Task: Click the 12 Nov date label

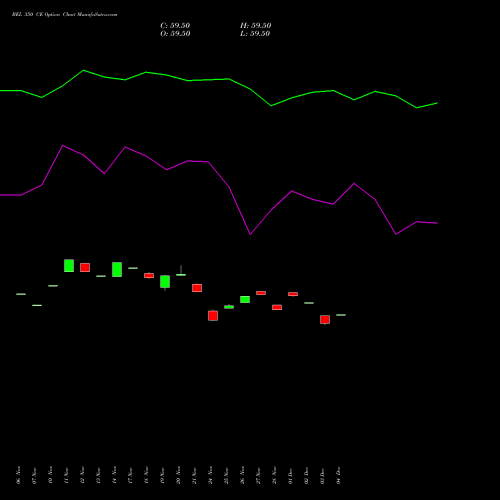Action: [82, 475]
